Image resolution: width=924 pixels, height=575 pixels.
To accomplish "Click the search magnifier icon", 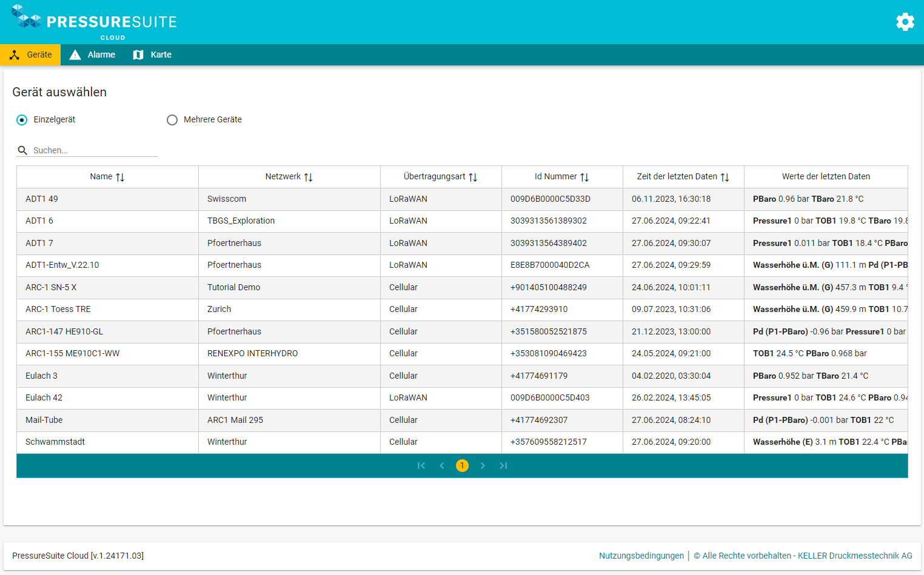I will [22, 150].
